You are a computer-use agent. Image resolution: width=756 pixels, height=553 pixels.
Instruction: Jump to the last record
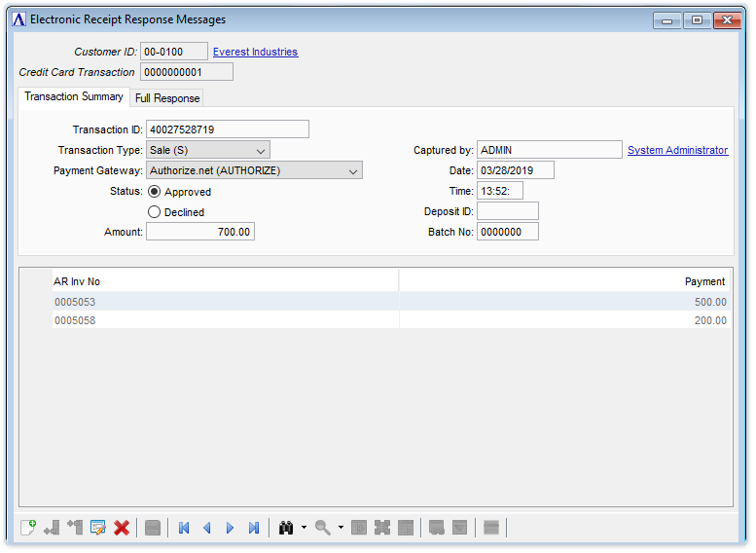coord(254,528)
